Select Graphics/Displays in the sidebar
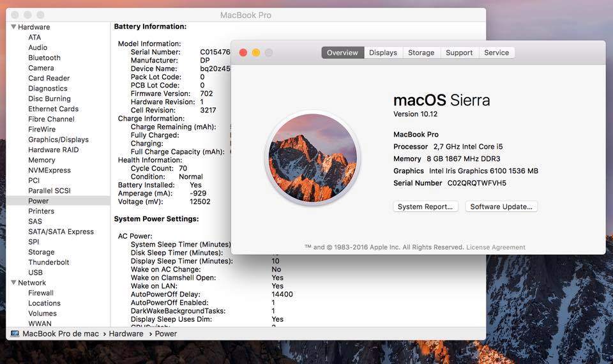613x364 pixels. (x=58, y=140)
